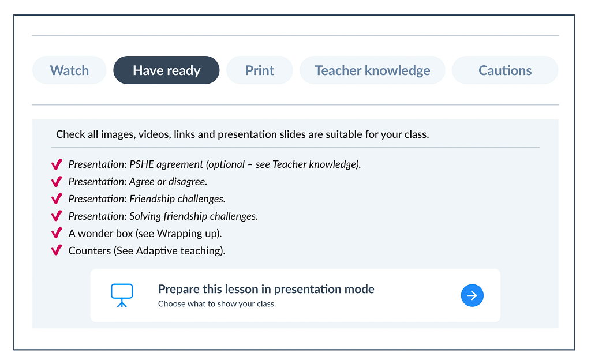Click checkmark beside PSHE agreement presentation
The width and height of the screenshot is (591, 364).
pyautogui.click(x=57, y=164)
